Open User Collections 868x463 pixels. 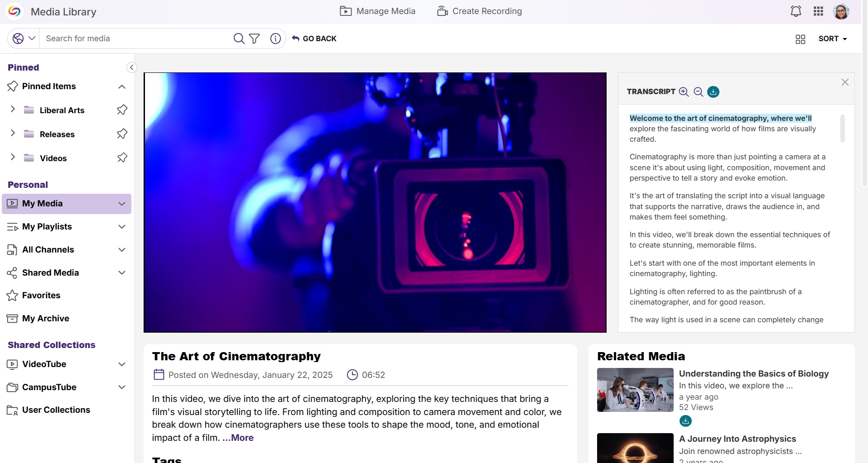coord(56,410)
